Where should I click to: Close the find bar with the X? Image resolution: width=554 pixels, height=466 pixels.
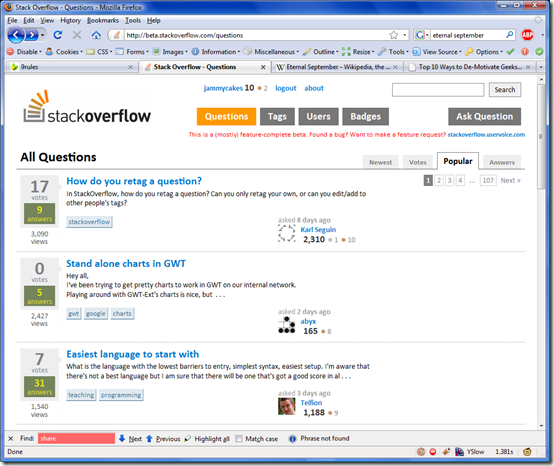(x=11, y=438)
